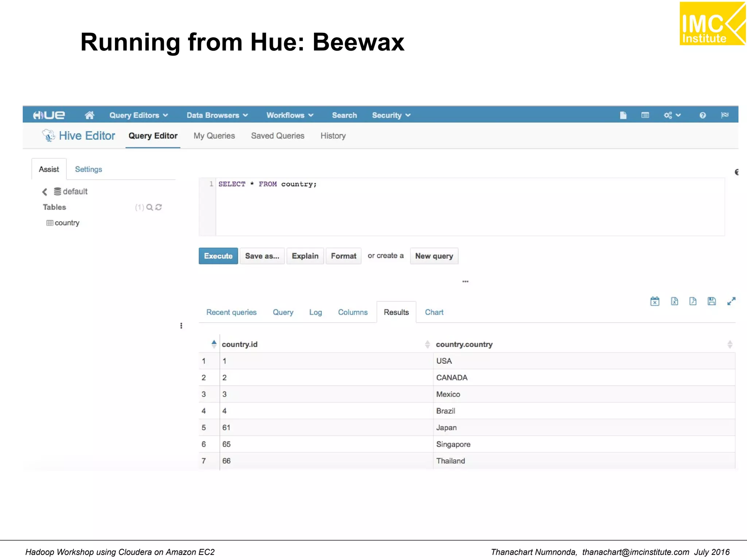The image size is (747, 560).
Task: Expand the Security dropdown menu
Action: (x=391, y=115)
